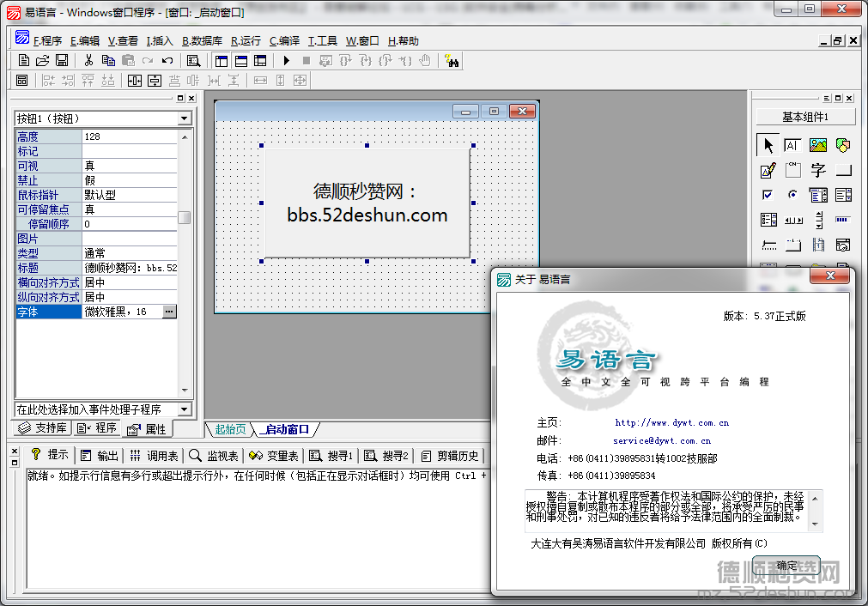Select the pointer tool in component palette
The width and height of the screenshot is (868, 606).
768,146
